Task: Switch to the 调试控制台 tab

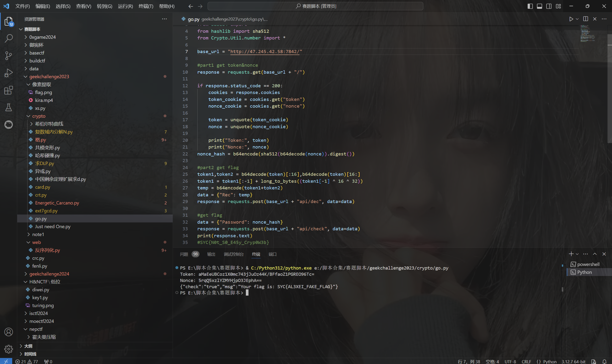Action: (234, 254)
